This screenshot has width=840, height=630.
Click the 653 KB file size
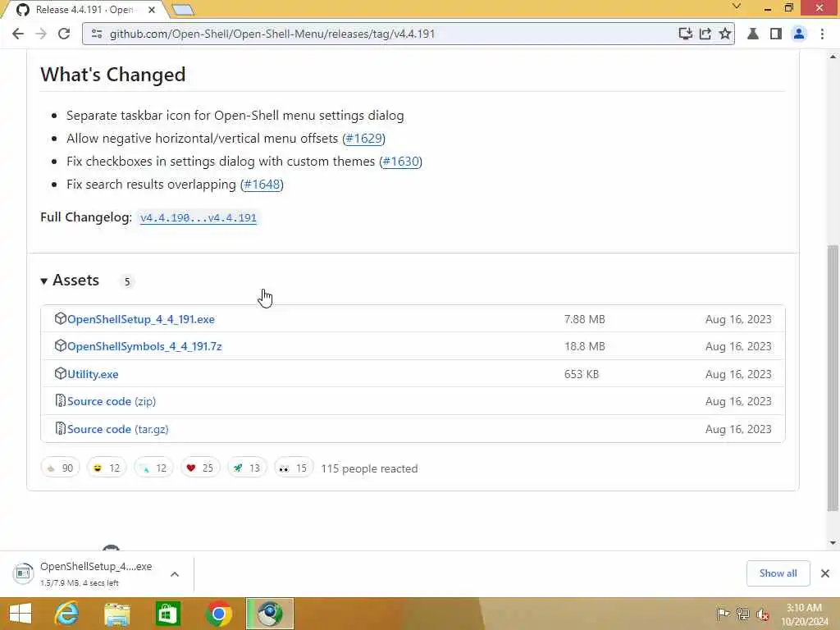(x=582, y=374)
